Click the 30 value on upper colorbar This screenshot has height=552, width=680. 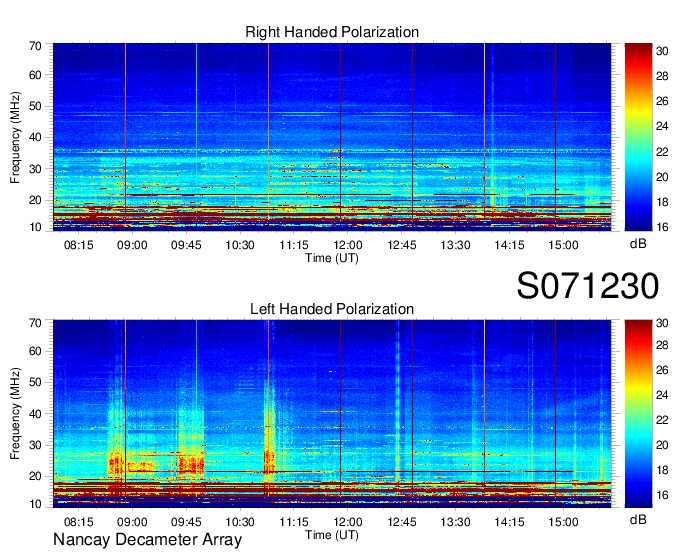662,51
